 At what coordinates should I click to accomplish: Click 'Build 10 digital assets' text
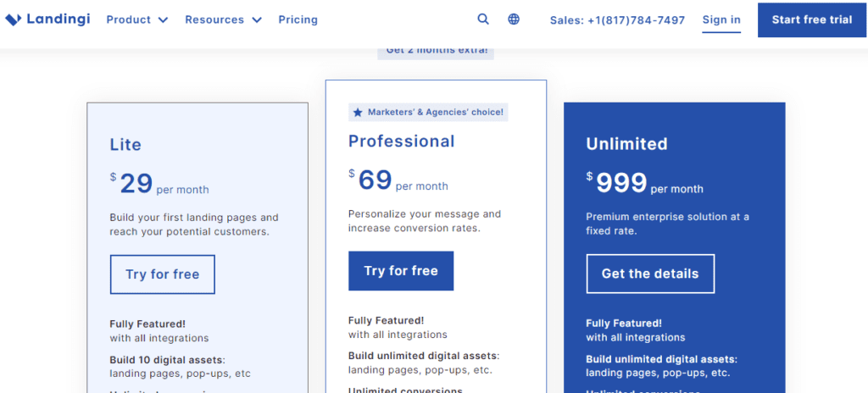(167, 359)
